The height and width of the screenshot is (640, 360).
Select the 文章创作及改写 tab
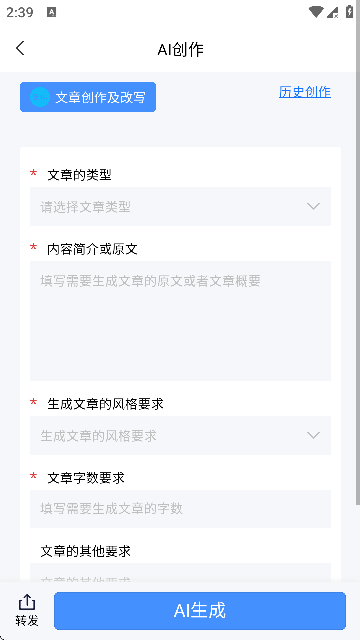[x=88, y=97]
